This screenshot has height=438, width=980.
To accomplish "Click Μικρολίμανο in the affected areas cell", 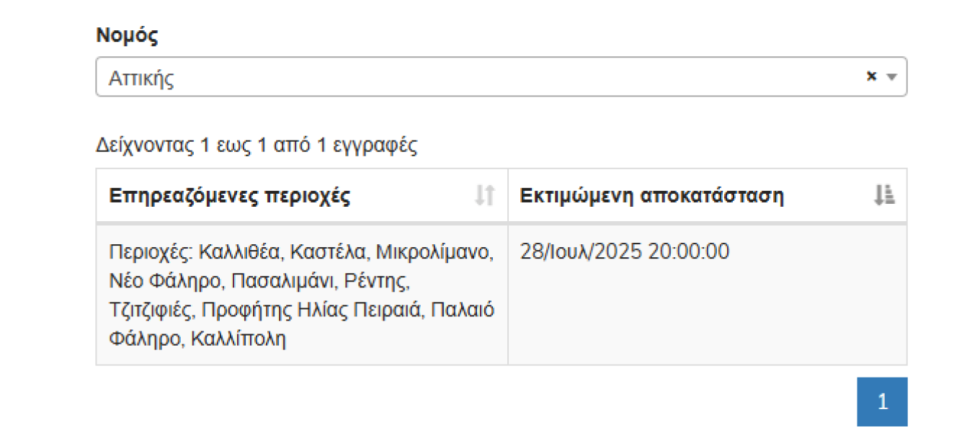I will point(435,252).
